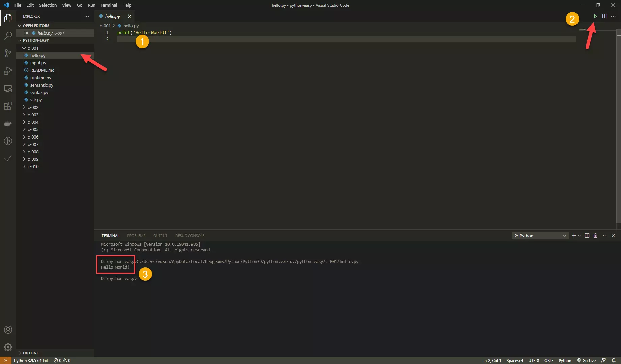Open semantic.py in the file tree
This screenshot has width=621, height=364.
tap(55, 85)
